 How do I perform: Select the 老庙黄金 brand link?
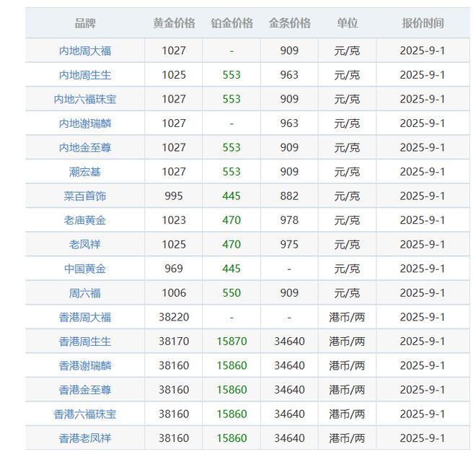(x=85, y=220)
